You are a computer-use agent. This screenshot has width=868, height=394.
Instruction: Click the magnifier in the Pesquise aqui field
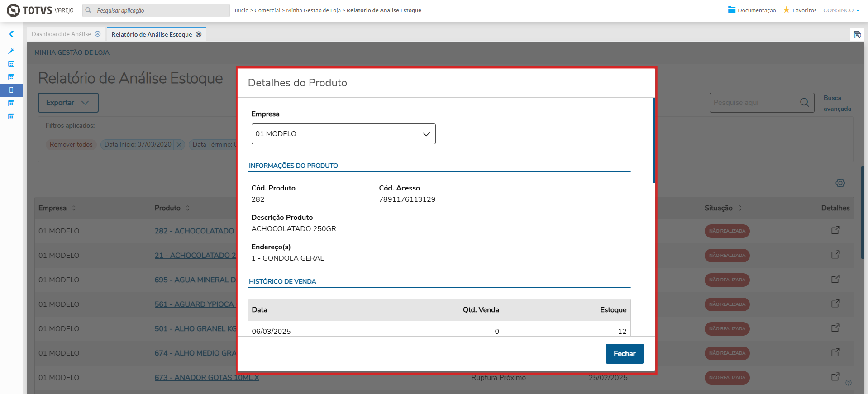point(804,103)
